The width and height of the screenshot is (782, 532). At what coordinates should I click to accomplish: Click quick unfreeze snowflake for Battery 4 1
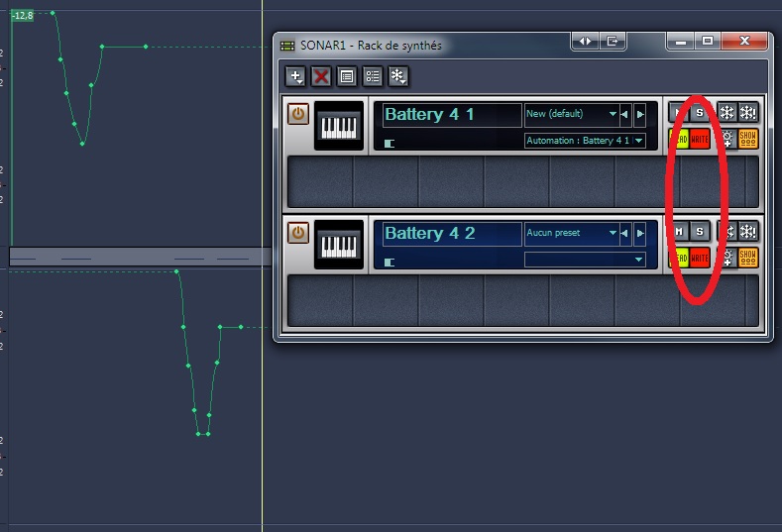748,113
